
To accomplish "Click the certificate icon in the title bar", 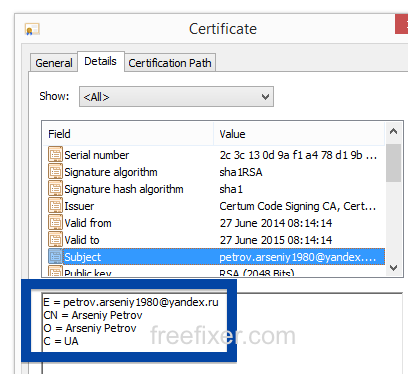I will [x=32, y=29].
